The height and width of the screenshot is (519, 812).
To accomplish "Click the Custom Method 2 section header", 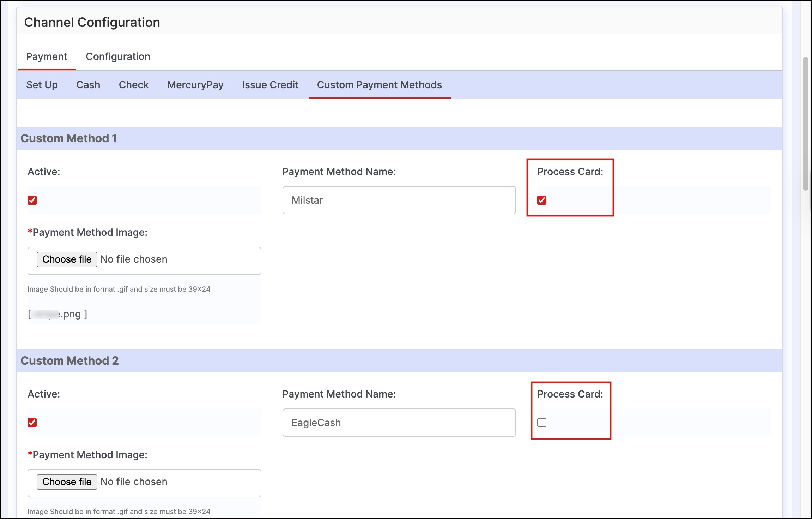I will coord(69,361).
